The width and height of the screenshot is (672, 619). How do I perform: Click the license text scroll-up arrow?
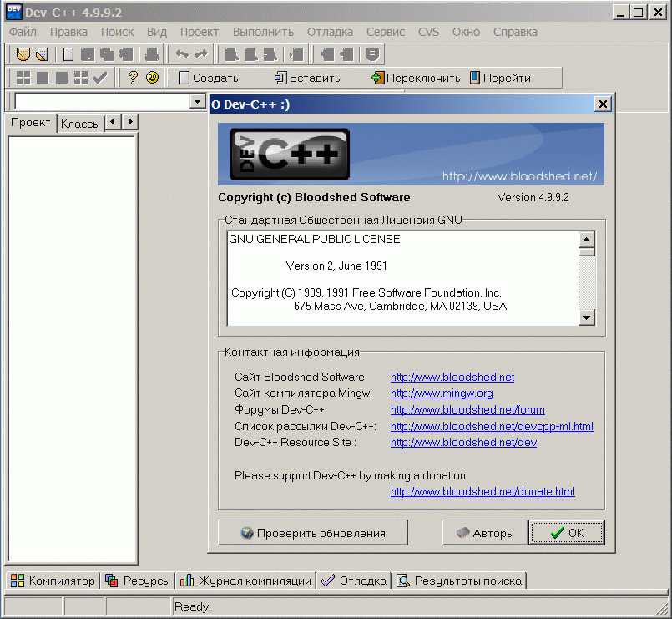(587, 240)
